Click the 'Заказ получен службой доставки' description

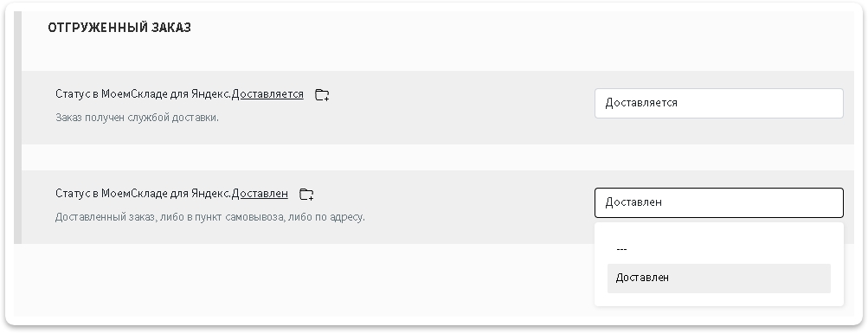coord(137,118)
